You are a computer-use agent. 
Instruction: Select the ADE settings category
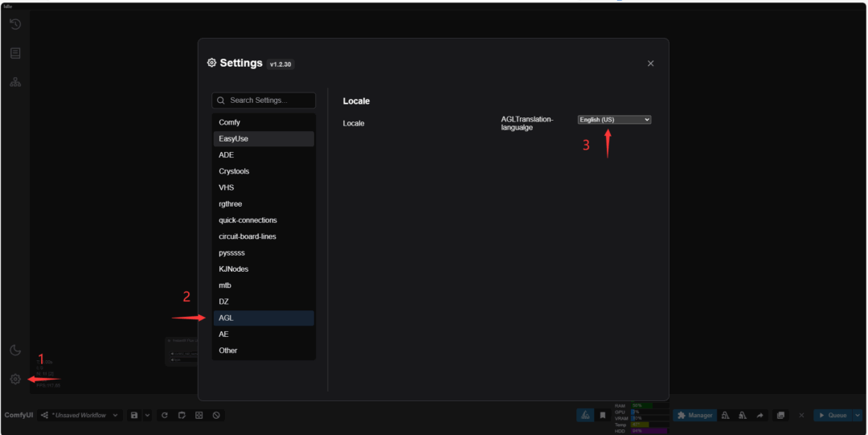tap(264, 155)
